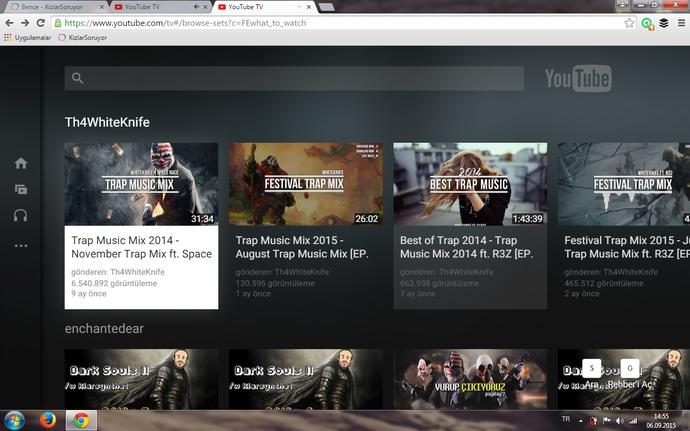Click '465.512 görüntüleme' view count
This screenshot has width=690, height=431.
coord(604,283)
